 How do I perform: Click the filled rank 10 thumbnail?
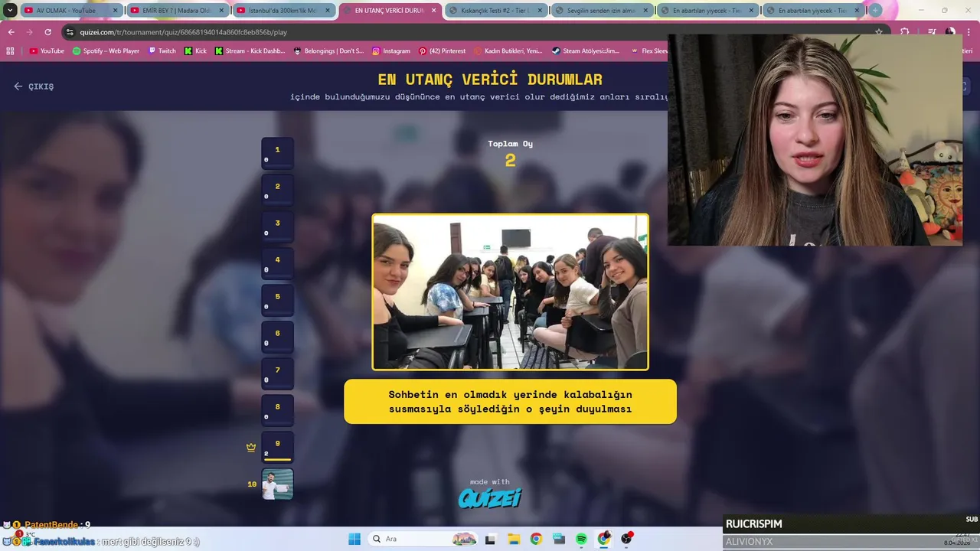277,484
